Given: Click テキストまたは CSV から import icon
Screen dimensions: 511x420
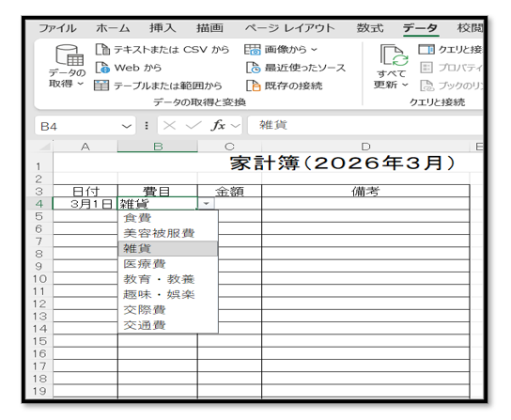Looking at the screenshot, I should tap(102, 50).
